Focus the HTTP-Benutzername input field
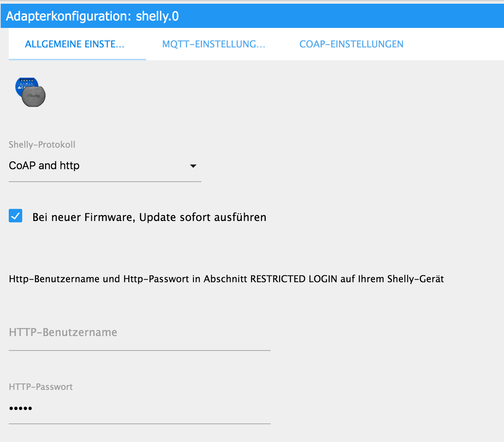Image resolution: width=504 pixels, height=442 pixels. click(139, 333)
